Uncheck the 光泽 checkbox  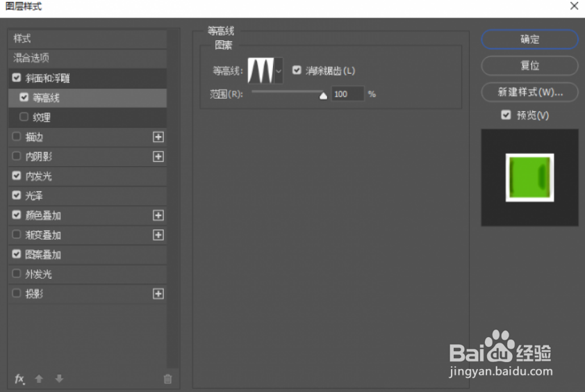point(17,195)
